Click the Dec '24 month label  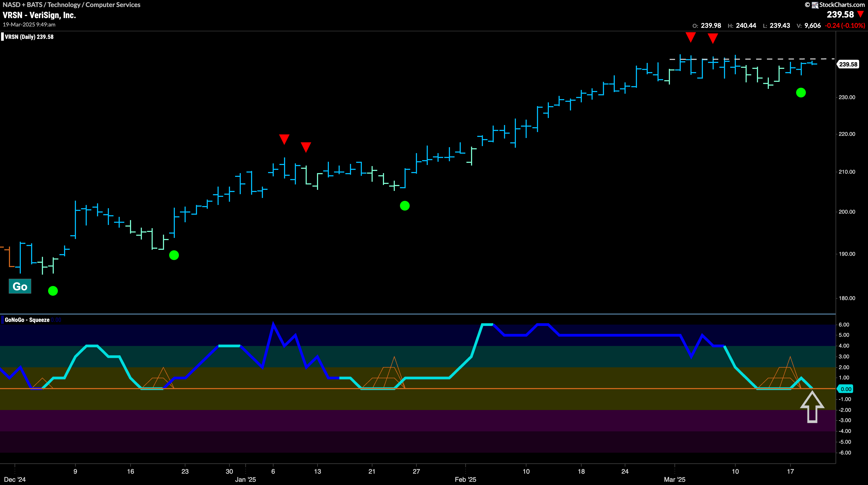coord(15,480)
